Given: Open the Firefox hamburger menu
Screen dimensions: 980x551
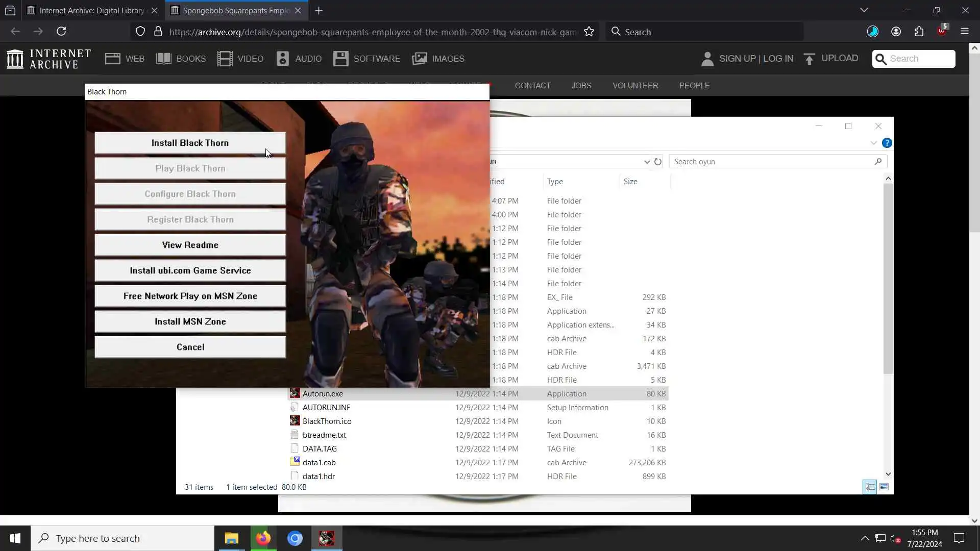Looking at the screenshot, I should click(x=964, y=32).
